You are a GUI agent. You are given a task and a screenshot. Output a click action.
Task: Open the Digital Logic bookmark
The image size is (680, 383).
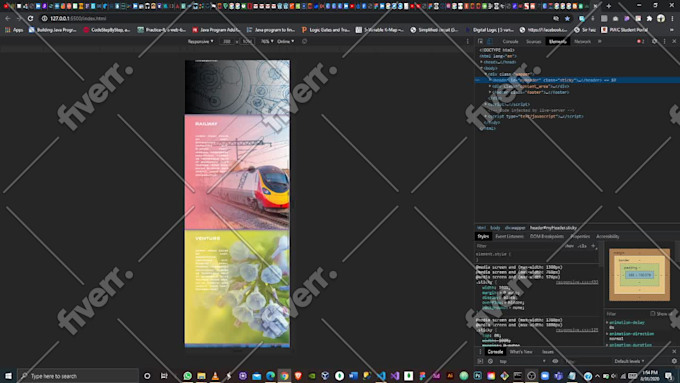(490, 30)
